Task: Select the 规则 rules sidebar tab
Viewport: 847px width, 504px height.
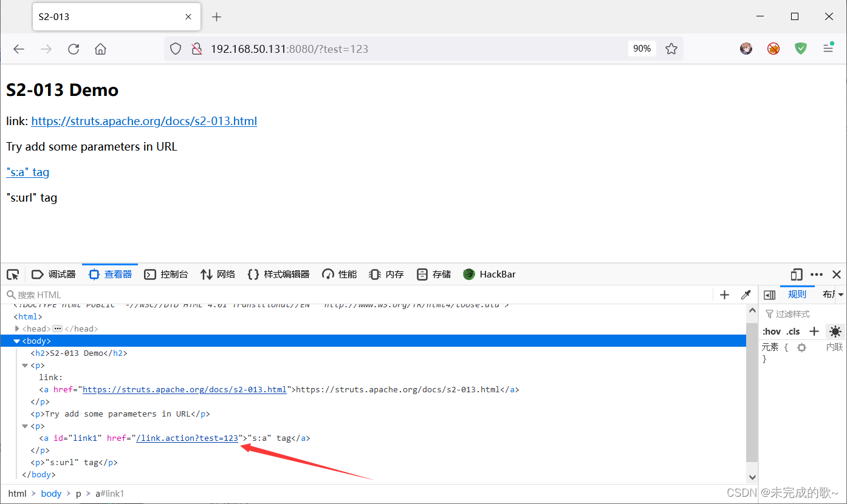Action: [797, 295]
